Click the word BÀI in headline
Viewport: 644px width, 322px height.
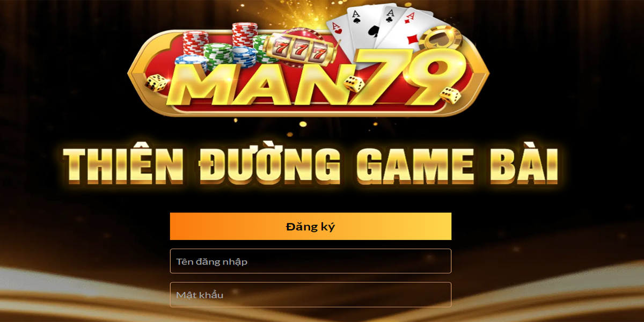click(x=523, y=163)
